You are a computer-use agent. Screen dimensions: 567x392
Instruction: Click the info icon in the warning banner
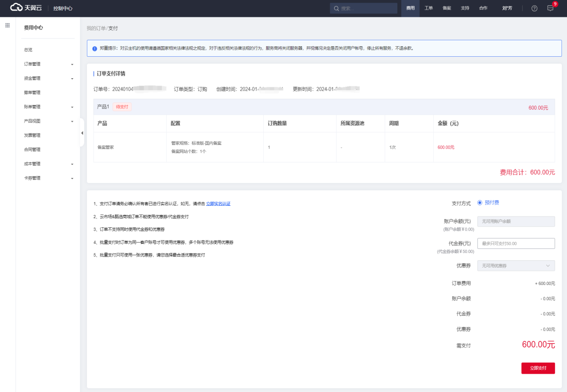tap(95, 48)
